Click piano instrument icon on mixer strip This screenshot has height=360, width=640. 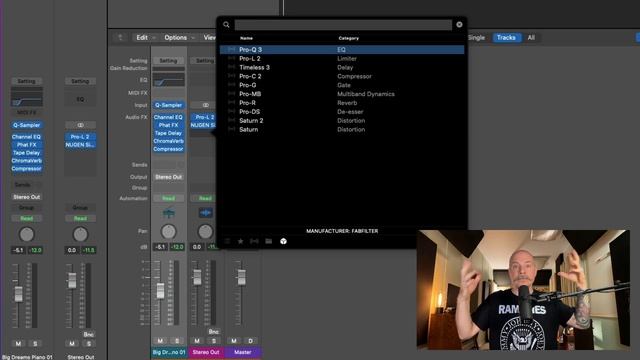click(168, 213)
